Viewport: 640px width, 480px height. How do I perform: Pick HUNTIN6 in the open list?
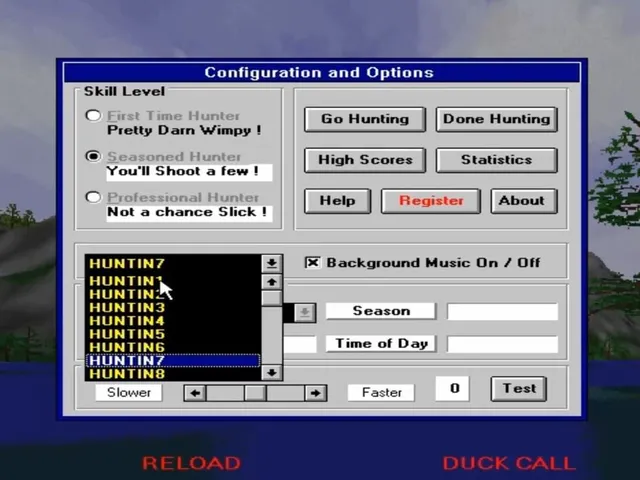tap(173, 347)
